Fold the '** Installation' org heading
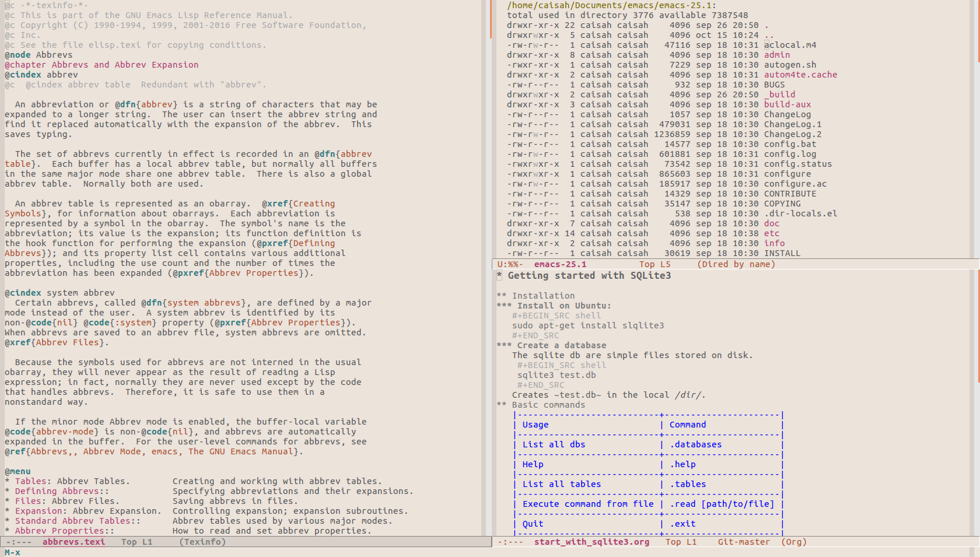This screenshot has height=557, width=980. click(x=536, y=296)
